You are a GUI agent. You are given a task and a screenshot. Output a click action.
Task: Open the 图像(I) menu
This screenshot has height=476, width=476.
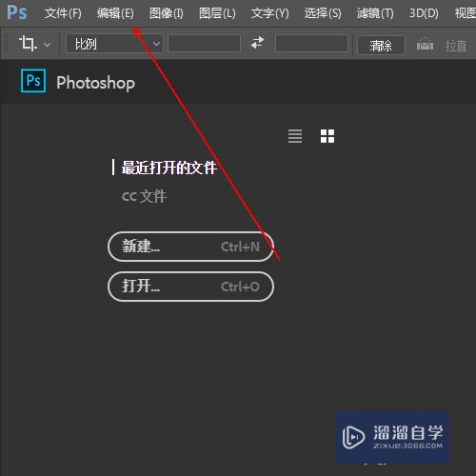point(167,13)
